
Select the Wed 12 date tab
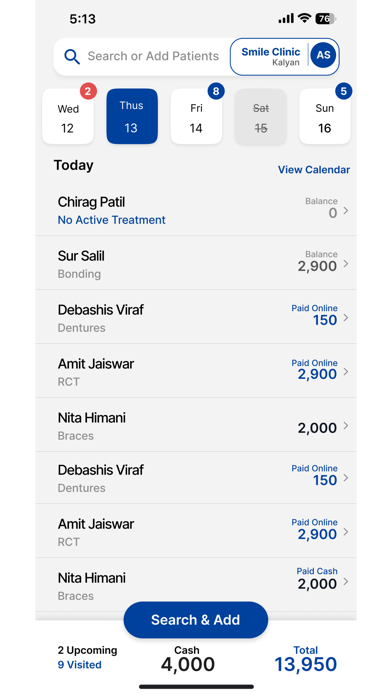click(x=68, y=117)
